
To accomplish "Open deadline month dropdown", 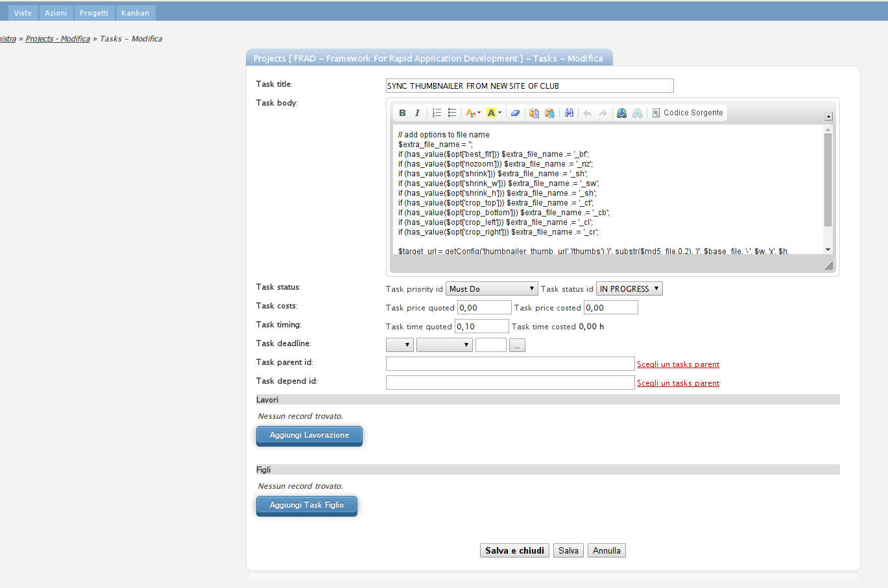I will click(x=444, y=345).
